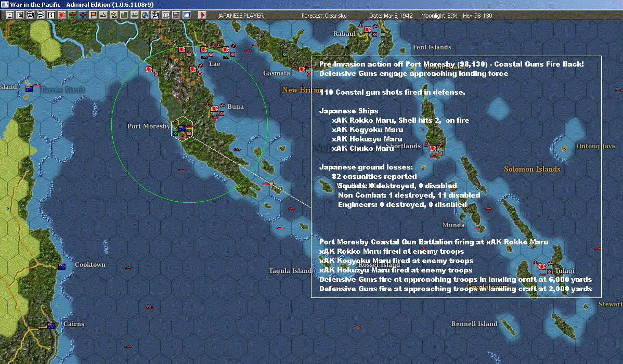
Task: Click the '110 Coastal gun shots fired' line
Action: point(392,92)
